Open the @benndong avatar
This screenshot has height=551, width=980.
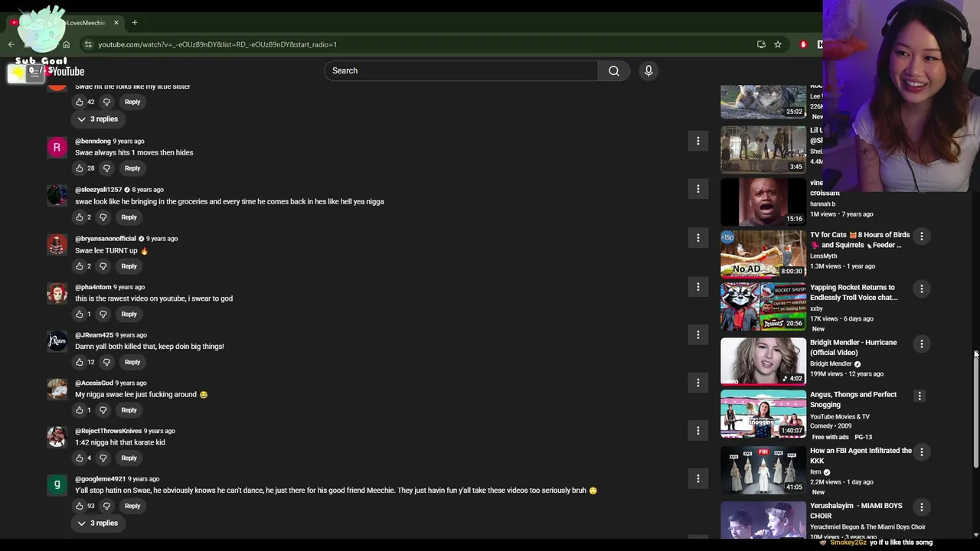57,148
